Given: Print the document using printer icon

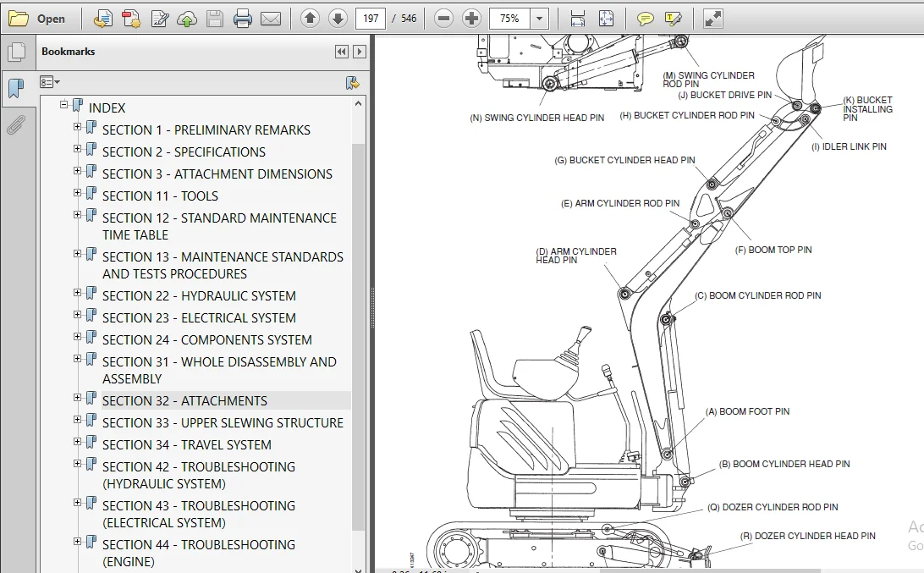Looking at the screenshot, I should pos(243,19).
